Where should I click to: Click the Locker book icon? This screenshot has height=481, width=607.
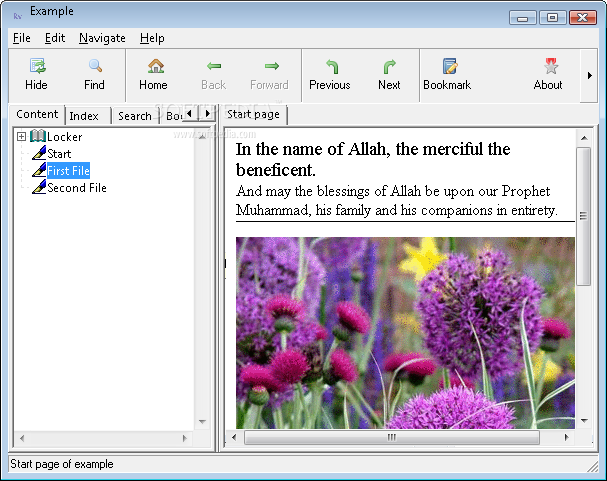pyautogui.click(x=38, y=136)
